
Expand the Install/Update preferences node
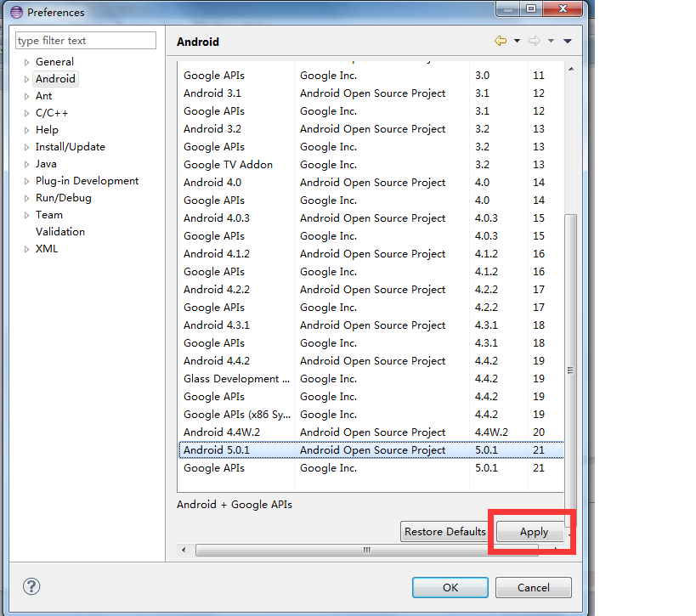point(26,147)
